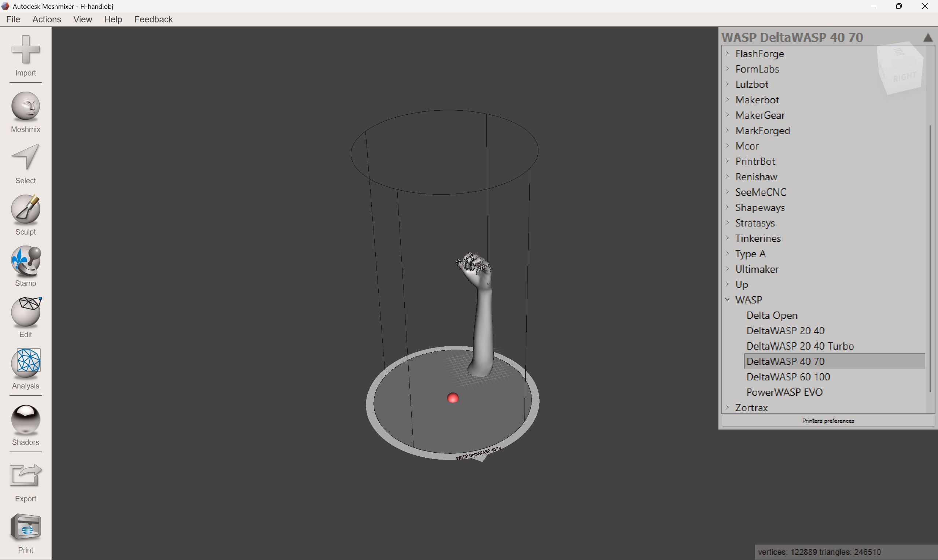Select the DeltaWASP 60 100 printer
Screen dimensions: 938x560
point(788,377)
